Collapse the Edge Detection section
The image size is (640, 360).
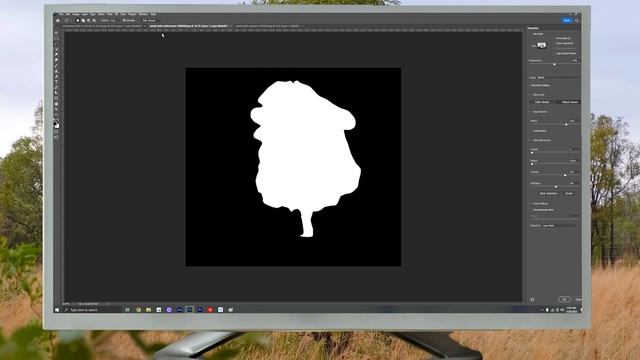click(529, 112)
